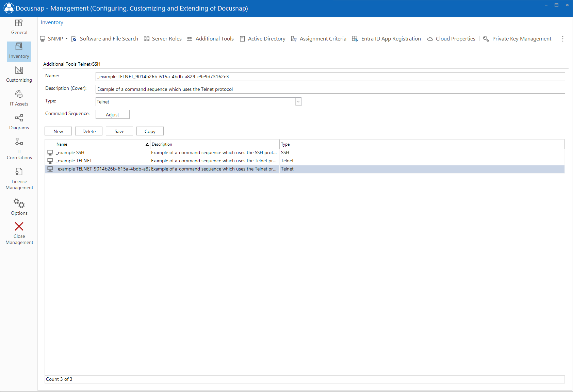Open the Customizing sidebar icon

(x=19, y=70)
